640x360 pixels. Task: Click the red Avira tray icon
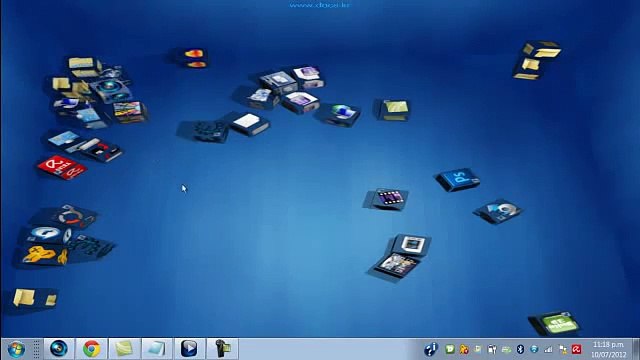(576, 349)
